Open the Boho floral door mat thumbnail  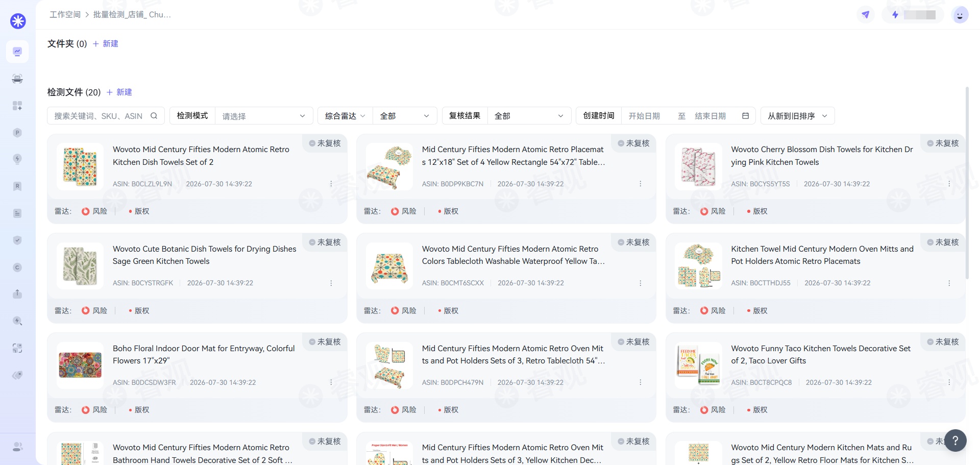(x=80, y=365)
